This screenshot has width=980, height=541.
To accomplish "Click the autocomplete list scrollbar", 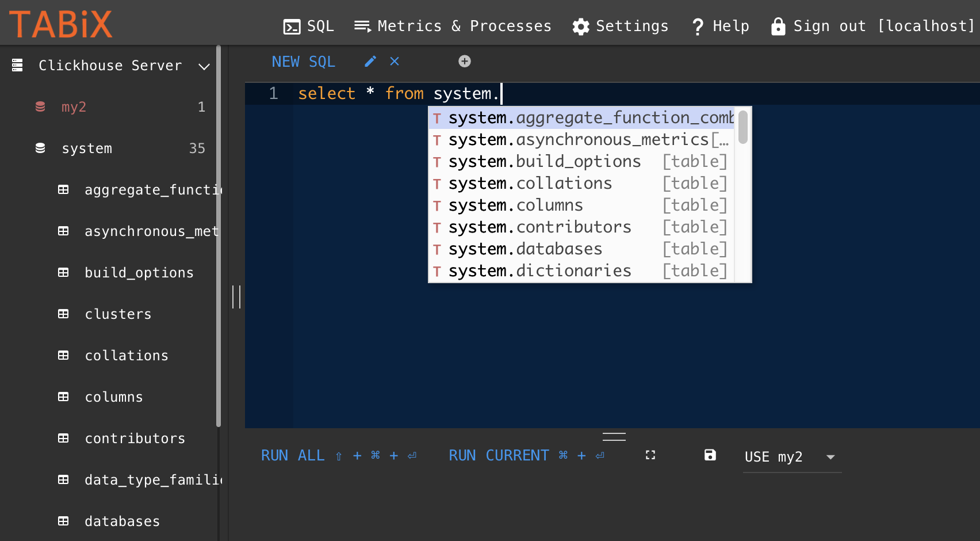I will tap(742, 127).
